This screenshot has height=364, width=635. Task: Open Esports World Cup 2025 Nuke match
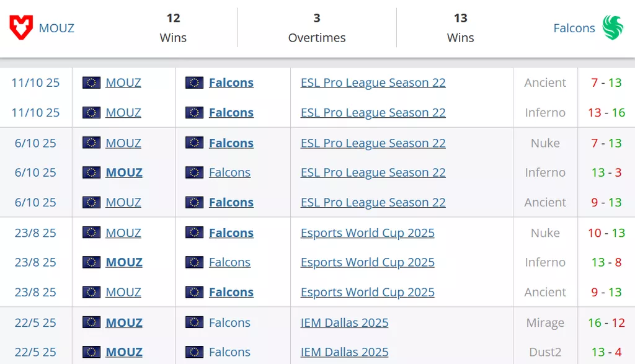[367, 233]
